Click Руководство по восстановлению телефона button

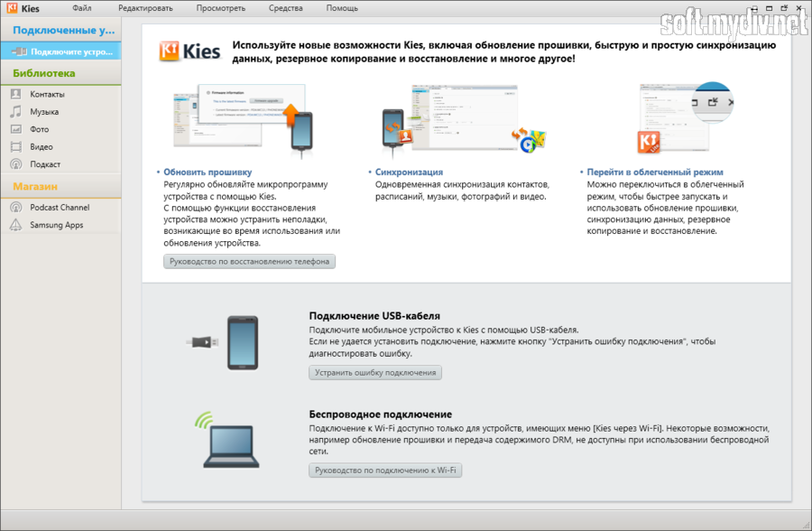click(x=250, y=261)
